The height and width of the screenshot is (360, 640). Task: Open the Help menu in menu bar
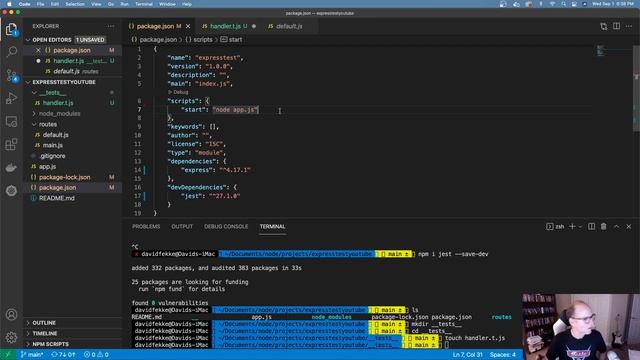point(187,4)
